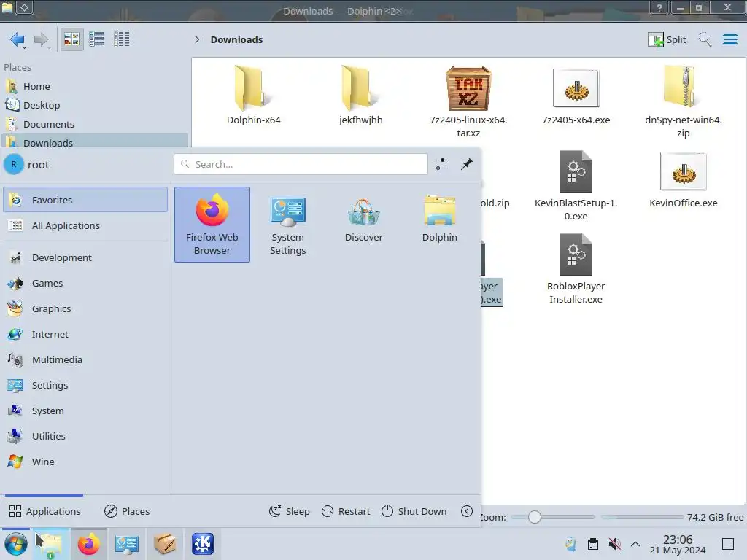This screenshot has height=560, width=747.
Task: Click Firefox icon on the taskbar
Action: (88, 544)
